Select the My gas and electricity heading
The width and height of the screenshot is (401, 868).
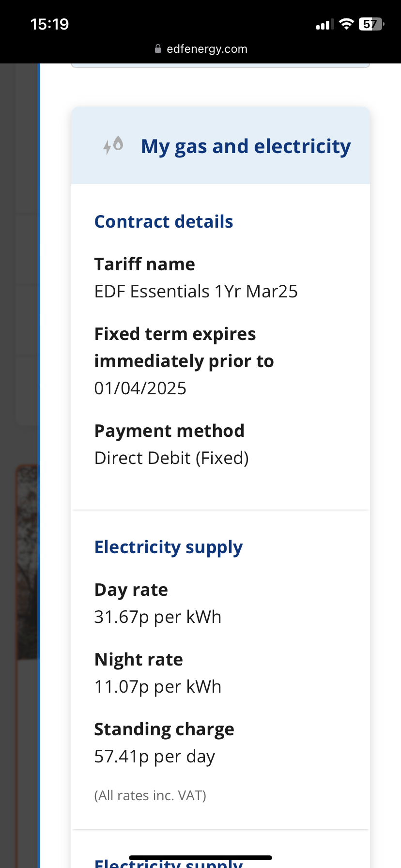(x=246, y=146)
